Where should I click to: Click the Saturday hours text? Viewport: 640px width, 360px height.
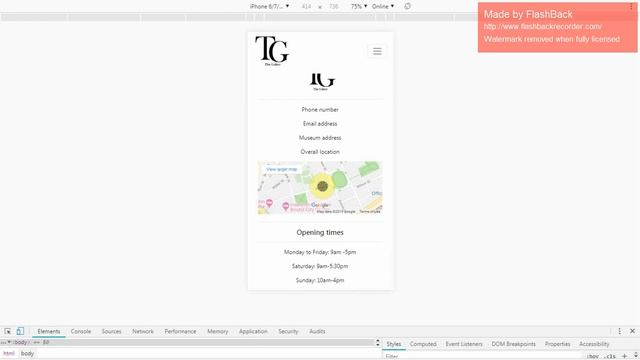pos(320,266)
